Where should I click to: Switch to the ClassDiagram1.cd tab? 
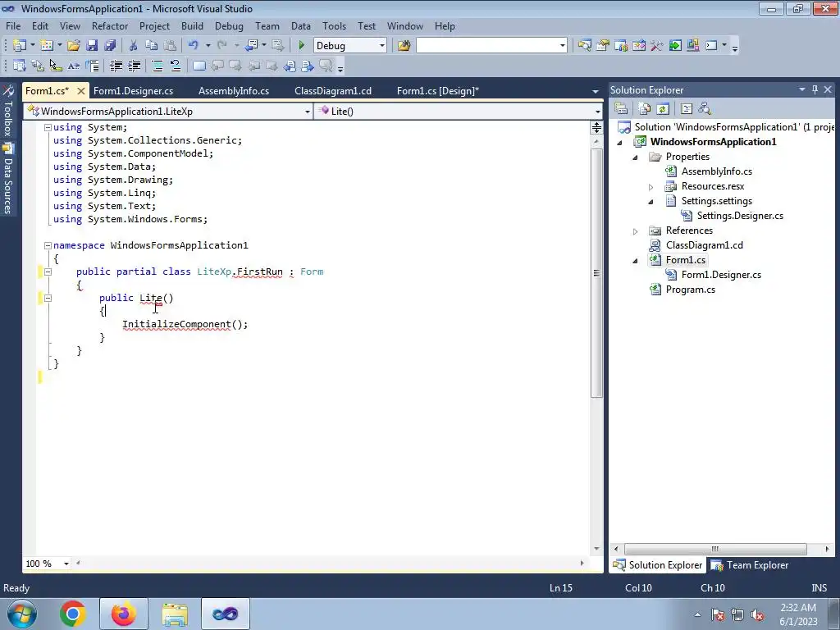(x=333, y=90)
